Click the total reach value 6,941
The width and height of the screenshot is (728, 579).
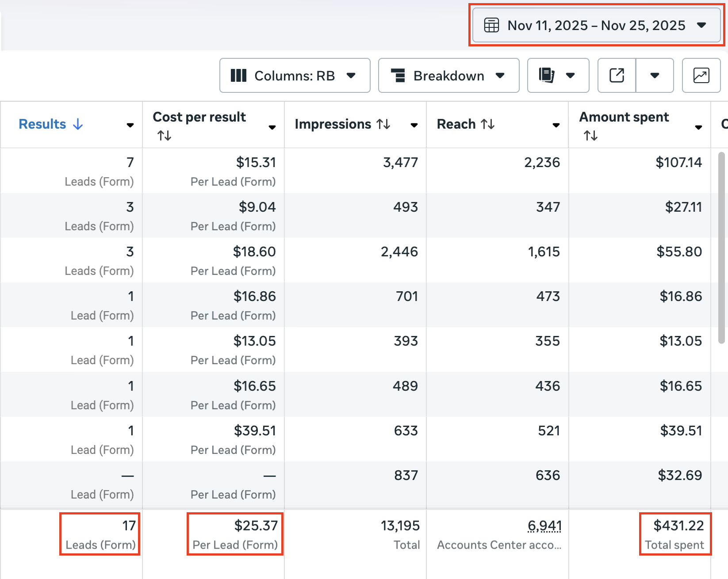(544, 526)
